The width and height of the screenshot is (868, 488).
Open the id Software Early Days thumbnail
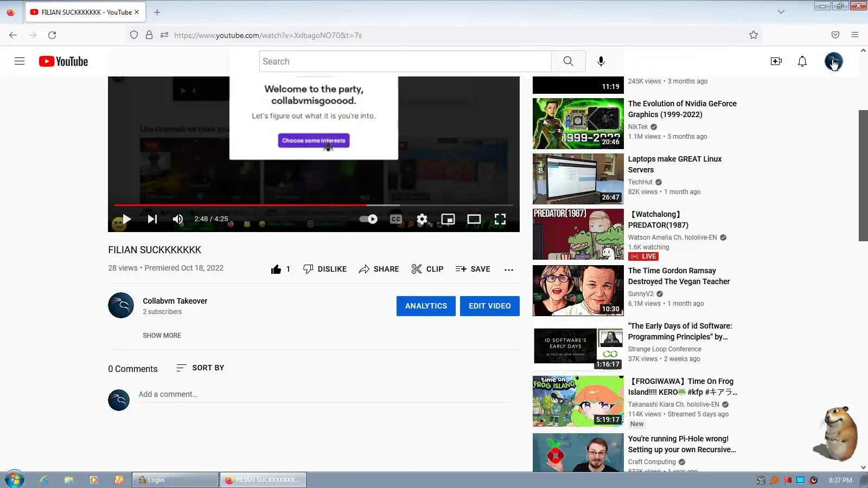click(x=578, y=346)
